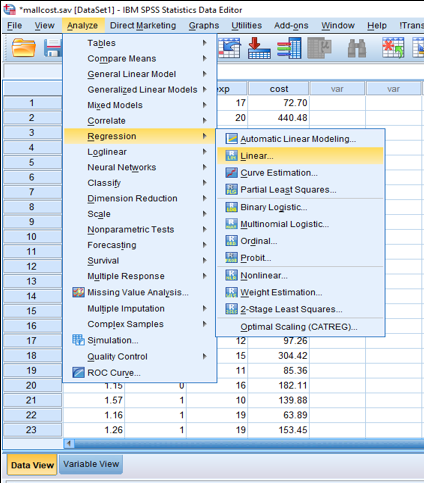The height and width of the screenshot is (483, 424).
Task: Click the Nonlinear regression icon
Action: (x=231, y=275)
